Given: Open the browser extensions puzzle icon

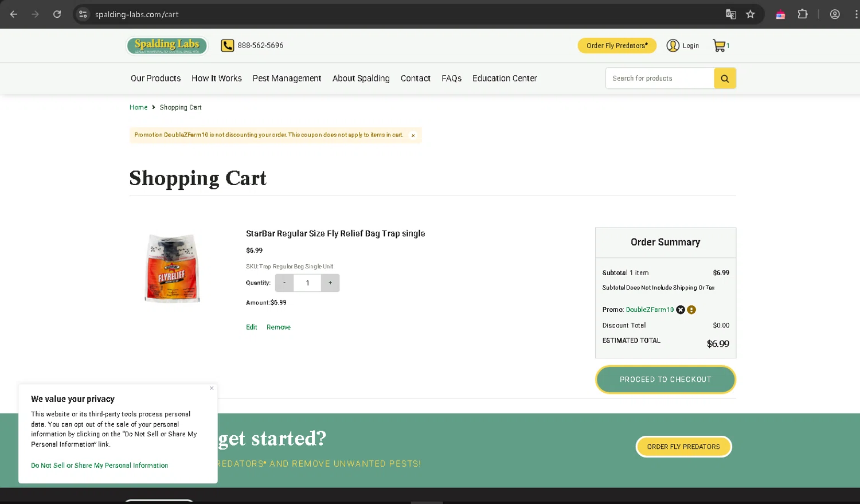Looking at the screenshot, I should tap(803, 14).
